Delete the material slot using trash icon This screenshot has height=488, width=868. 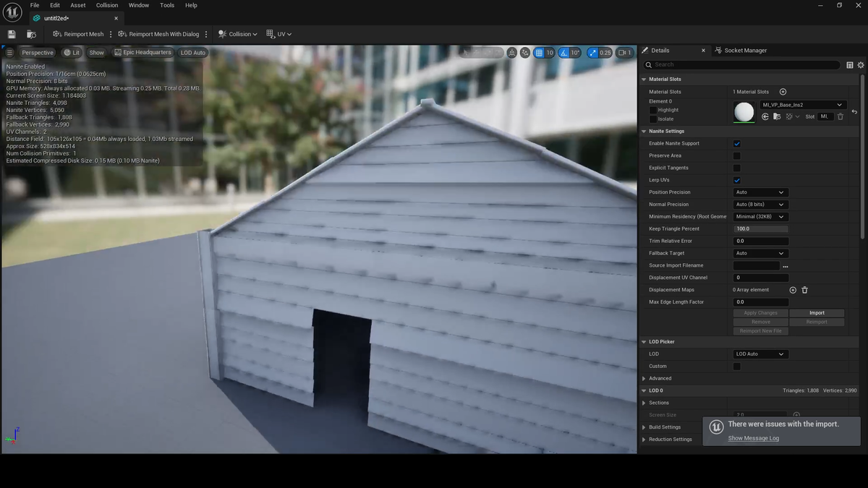841,116
